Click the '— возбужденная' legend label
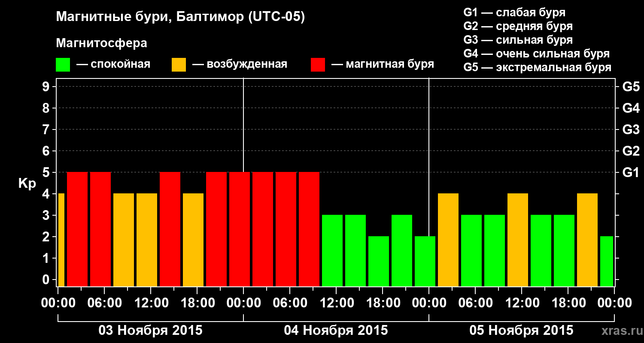The image size is (644, 343). (x=240, y=65)
